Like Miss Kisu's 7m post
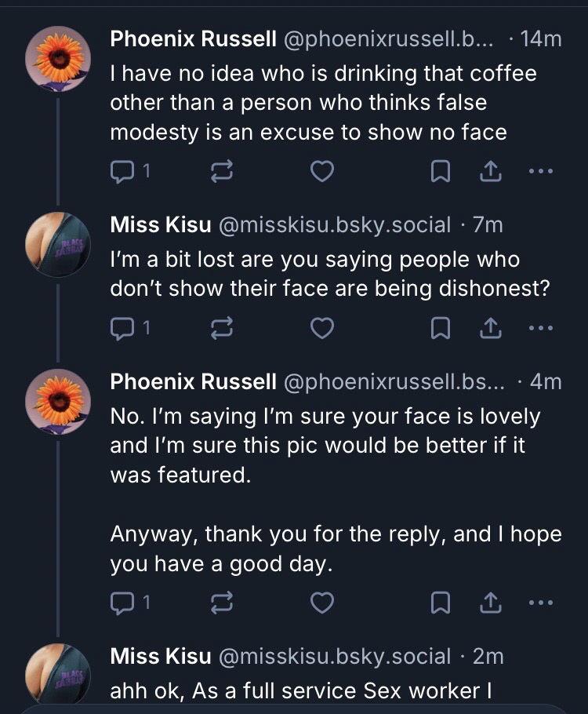The image size is (588, 714). click(x=322, y=328)
